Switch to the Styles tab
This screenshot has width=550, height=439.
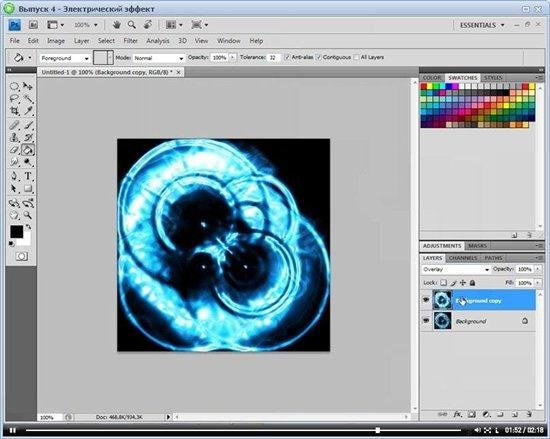pyautogui.click(x=493, y=77)
